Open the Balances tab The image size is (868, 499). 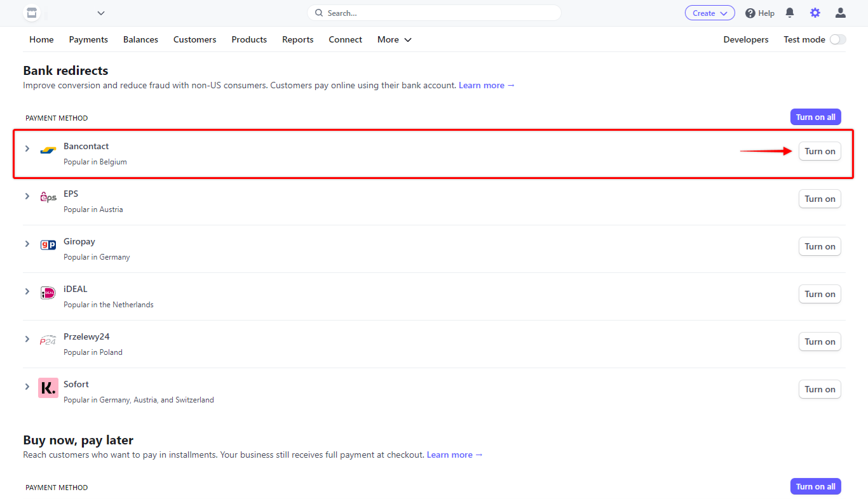point(140,39)
